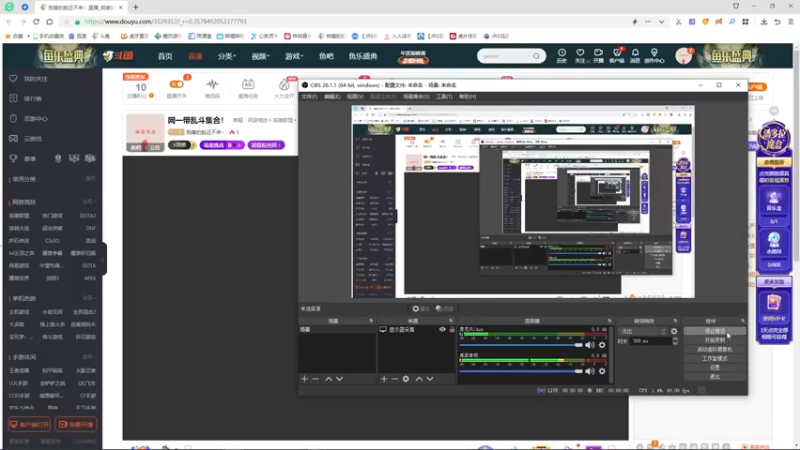
Task: Open the OBS 文件(F) menu
Action: [x=309, y=96]
